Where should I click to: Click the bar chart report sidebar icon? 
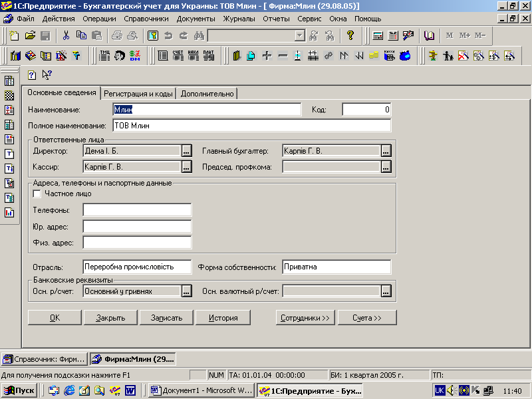click(x=9, y=213)
